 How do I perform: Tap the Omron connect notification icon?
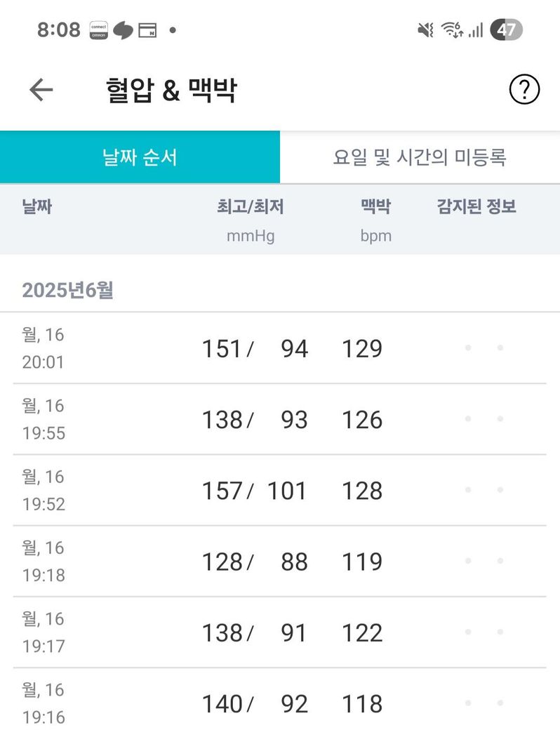coord(99,30)
